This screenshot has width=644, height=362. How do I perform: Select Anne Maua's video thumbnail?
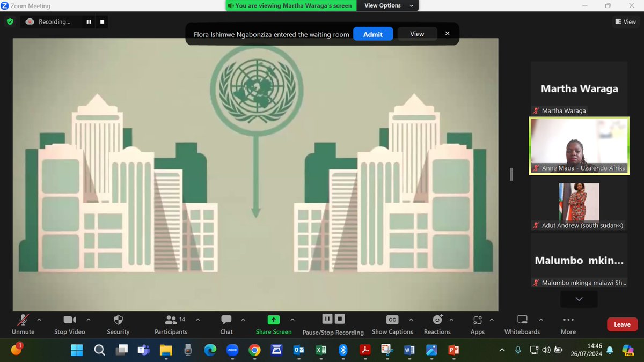(579, 146)
